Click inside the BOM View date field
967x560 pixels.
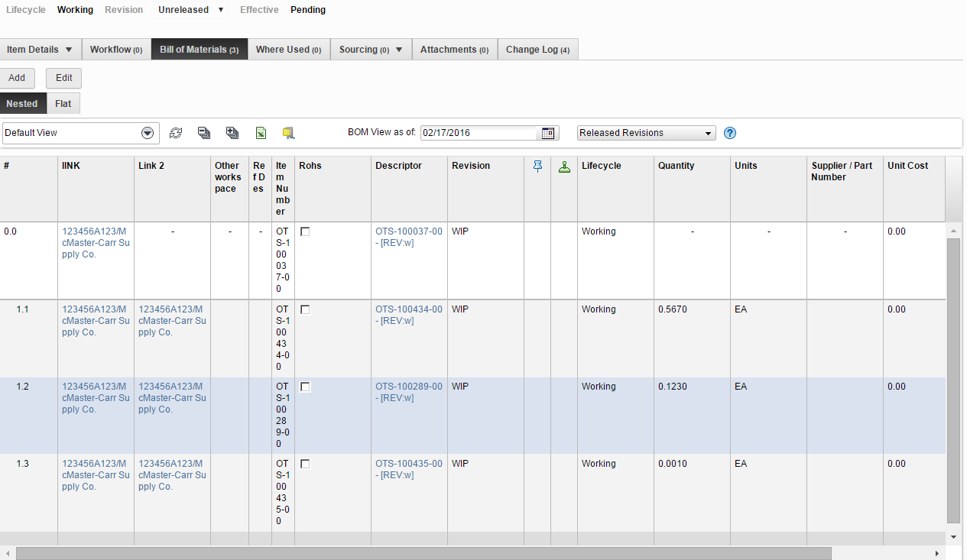pyautogui.click(x=482, y=132)
